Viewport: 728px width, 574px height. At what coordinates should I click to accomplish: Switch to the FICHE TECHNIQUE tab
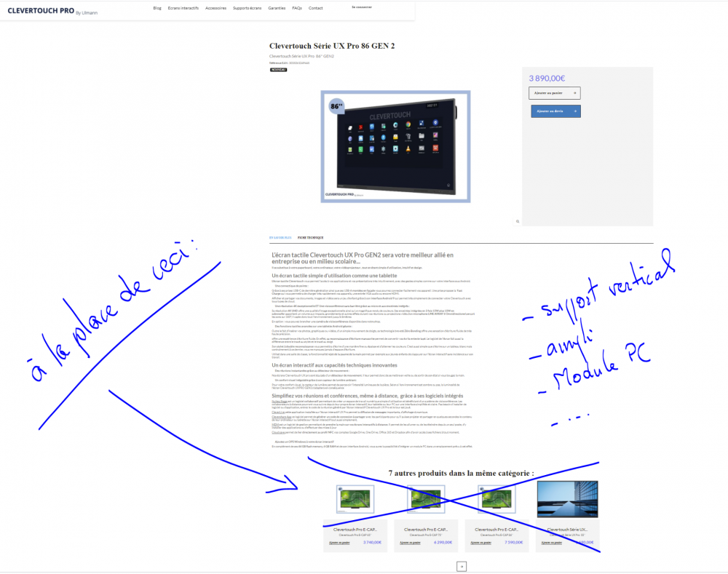coord(311,238)
